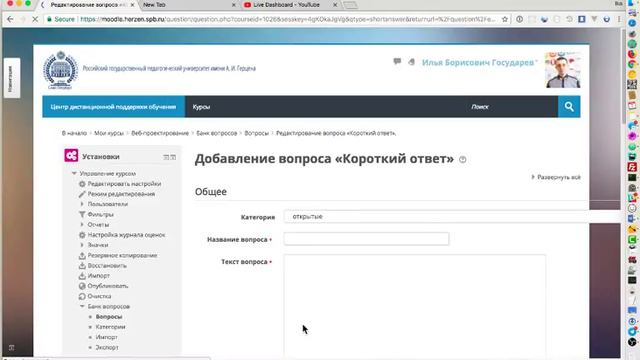Open Экспорт under Банк вопросов
Image resolution: width=640 pixels, height=360 pixels.
pyautogui.click(x=107, y=347)
